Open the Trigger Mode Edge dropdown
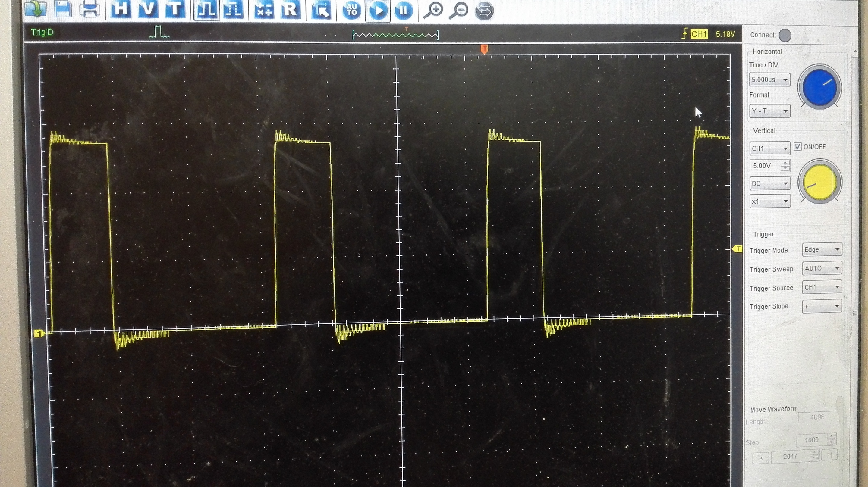 coord(822,250)
